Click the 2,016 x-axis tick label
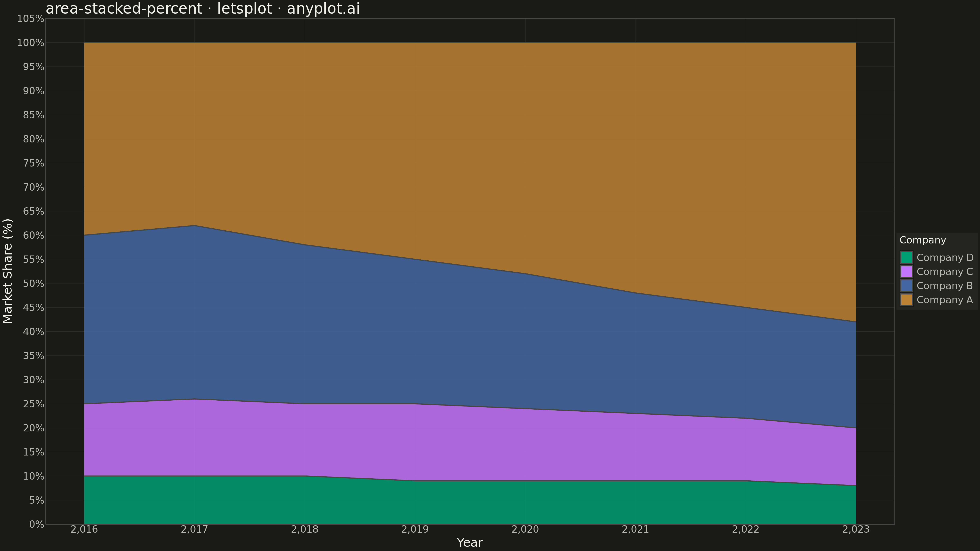 pyautogui.click(x=84, y=529)
